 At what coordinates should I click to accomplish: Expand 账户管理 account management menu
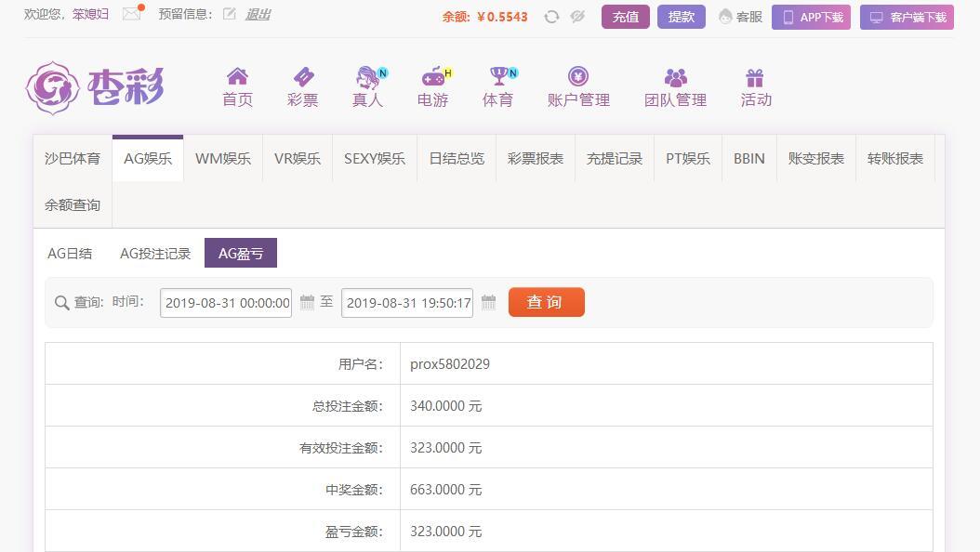578,87
